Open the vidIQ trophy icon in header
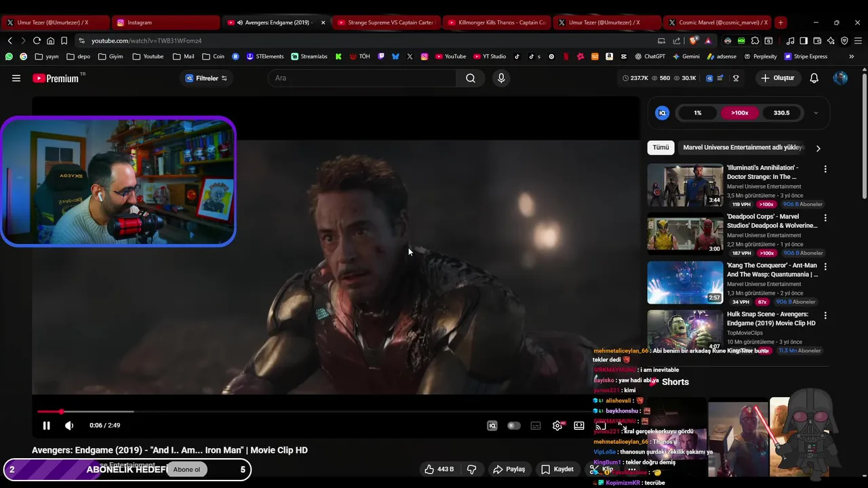Viewport: 868px width, 488px height. (736, 78)
